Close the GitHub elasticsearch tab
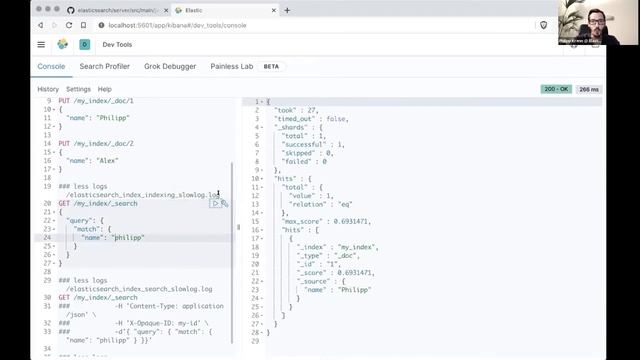The width and height of the screenshot is (640, 360). point(166,10)
